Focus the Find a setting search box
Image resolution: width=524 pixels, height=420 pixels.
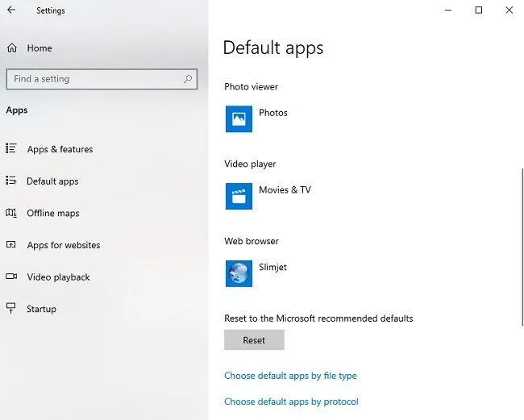[x=102, y=79]
